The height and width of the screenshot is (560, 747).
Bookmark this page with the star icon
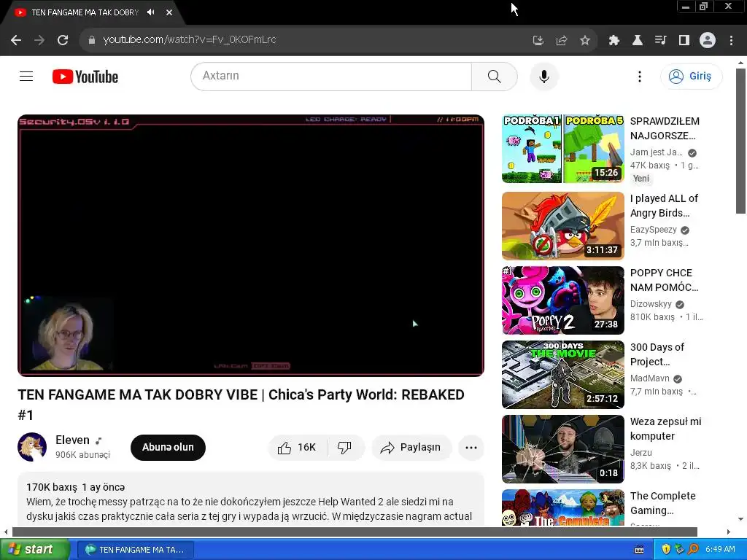tap(585, 41)
